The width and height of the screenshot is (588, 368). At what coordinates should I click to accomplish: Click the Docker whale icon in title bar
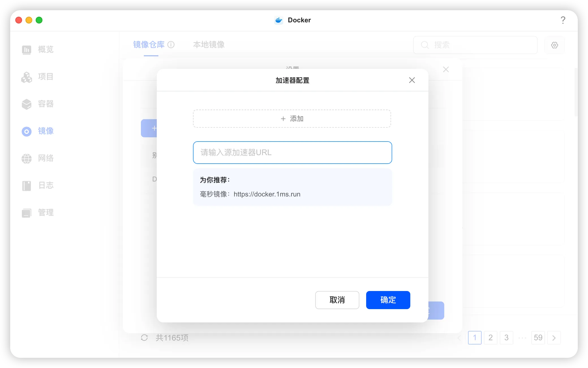point(279,20)
